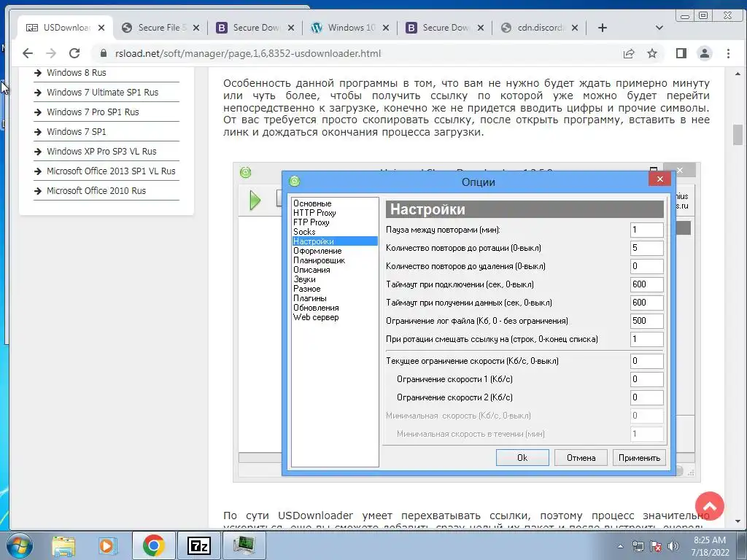Open a new tab with the plus button
The image size is (747, 560).
(602, 28)
